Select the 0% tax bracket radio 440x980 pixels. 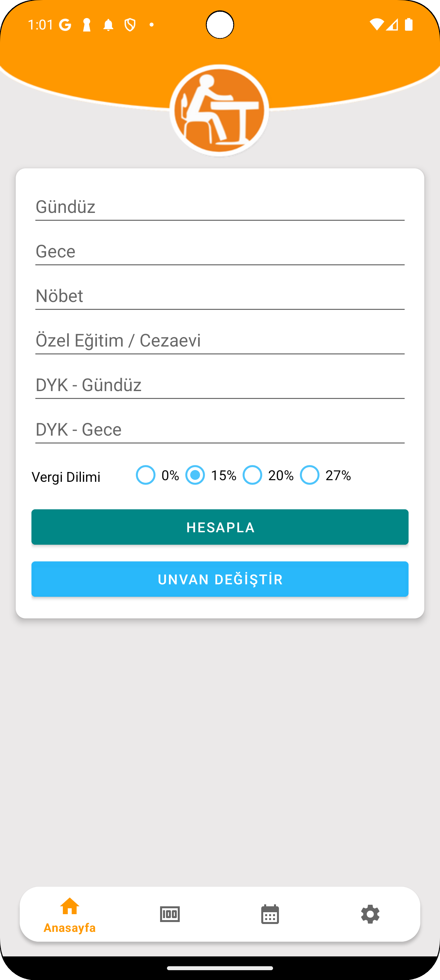[x=157, y=475]
